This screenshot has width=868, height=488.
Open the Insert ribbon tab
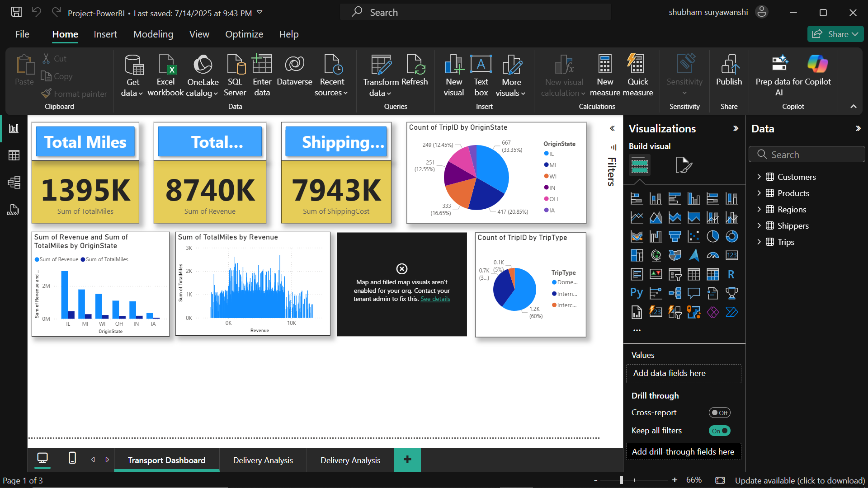[105, 34]
